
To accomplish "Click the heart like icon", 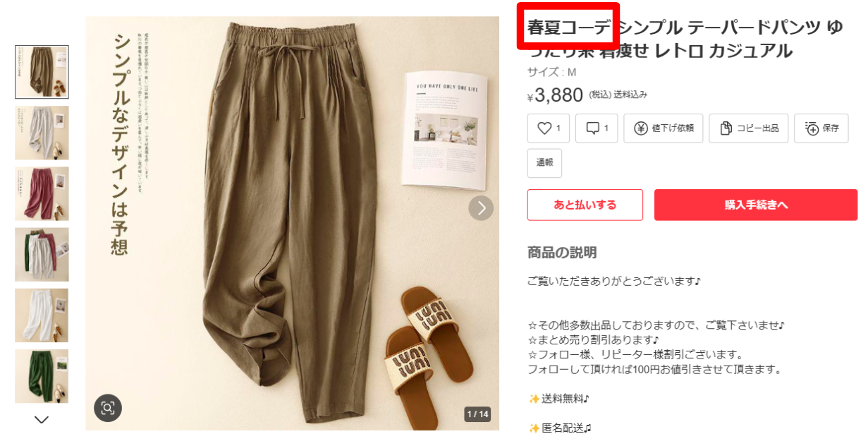I will [x=544, y=128].
